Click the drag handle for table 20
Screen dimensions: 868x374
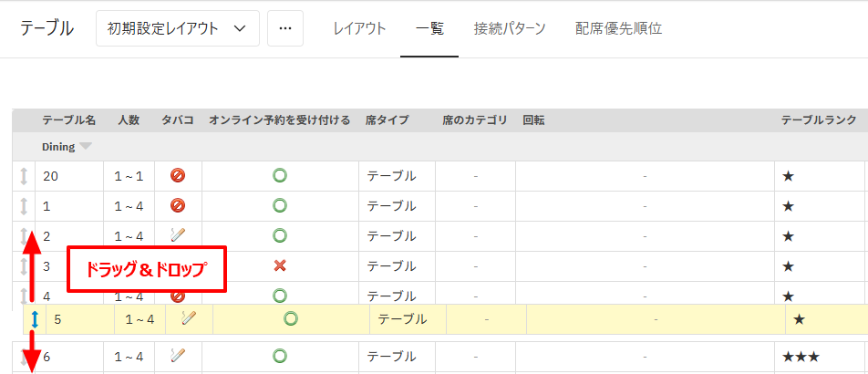pos(23,176)
